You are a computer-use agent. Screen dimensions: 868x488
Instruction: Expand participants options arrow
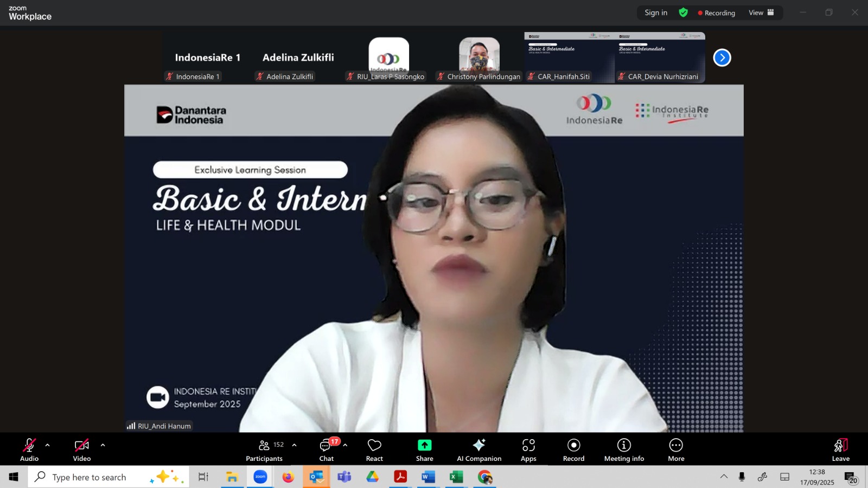click(294, 445)
